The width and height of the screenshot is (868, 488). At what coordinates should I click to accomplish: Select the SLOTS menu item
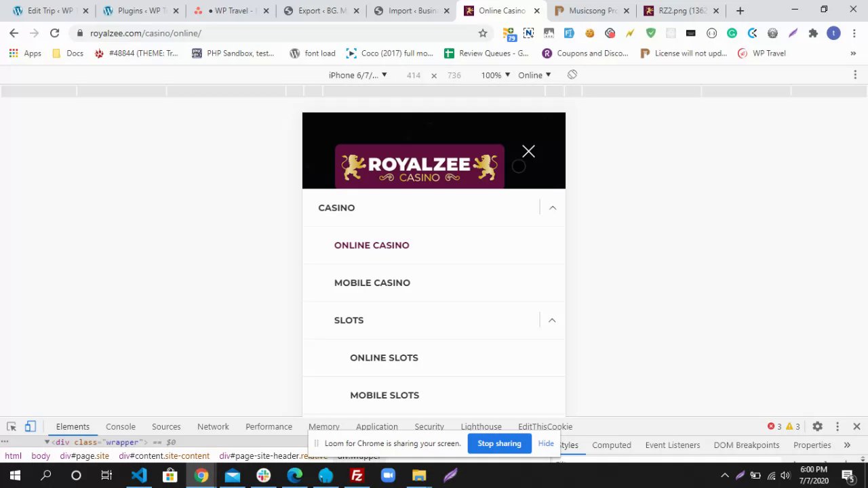point(349,320)
